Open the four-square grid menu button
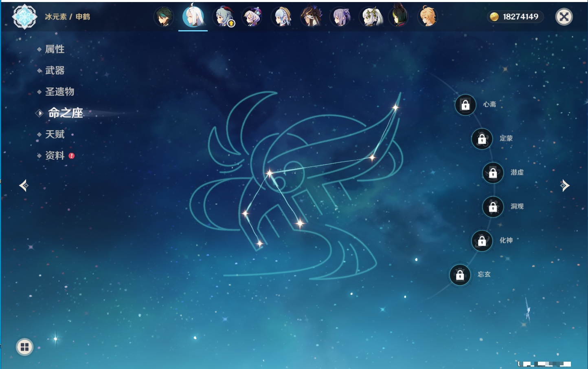 [24, 347]
